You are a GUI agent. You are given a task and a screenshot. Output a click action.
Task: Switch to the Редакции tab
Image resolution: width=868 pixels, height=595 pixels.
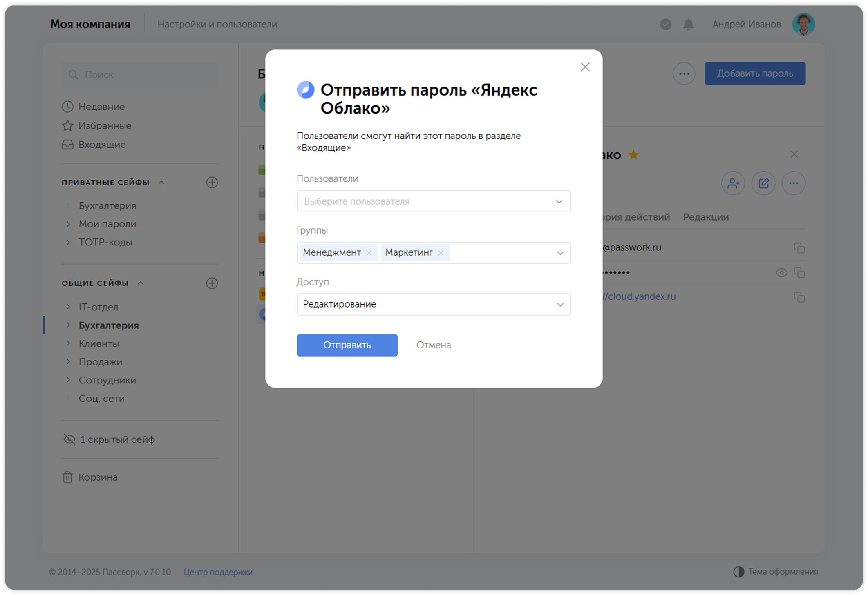[706, 217]
